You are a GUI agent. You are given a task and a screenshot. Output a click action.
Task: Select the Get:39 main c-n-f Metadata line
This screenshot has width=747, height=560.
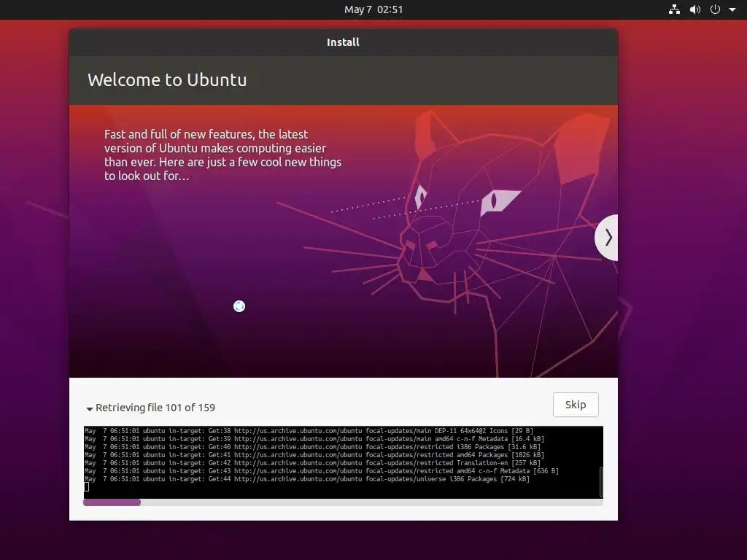[x=314, y=439]
